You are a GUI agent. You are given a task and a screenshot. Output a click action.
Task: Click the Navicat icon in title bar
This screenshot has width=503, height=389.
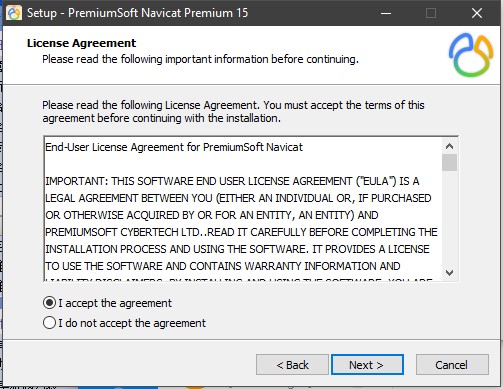(14, 13)
